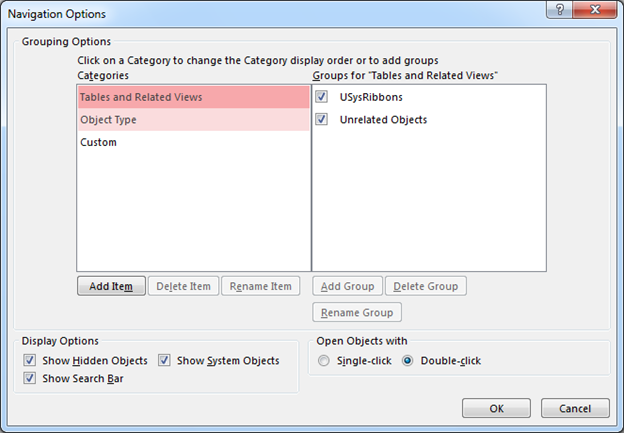Select Single-click radio button

[x=324, y=361]
